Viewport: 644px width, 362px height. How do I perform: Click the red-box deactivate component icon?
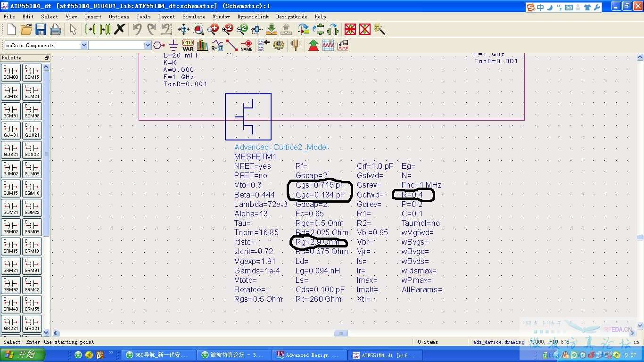[350, 30]
